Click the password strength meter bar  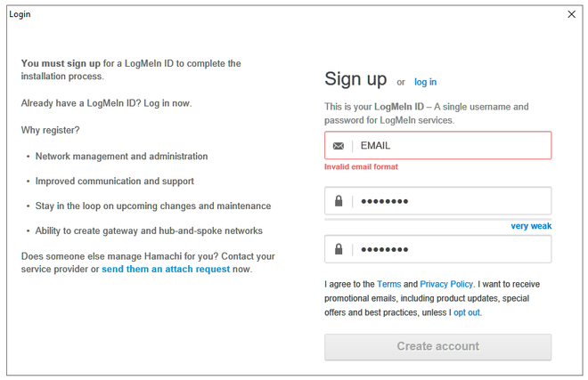point(438,219)
